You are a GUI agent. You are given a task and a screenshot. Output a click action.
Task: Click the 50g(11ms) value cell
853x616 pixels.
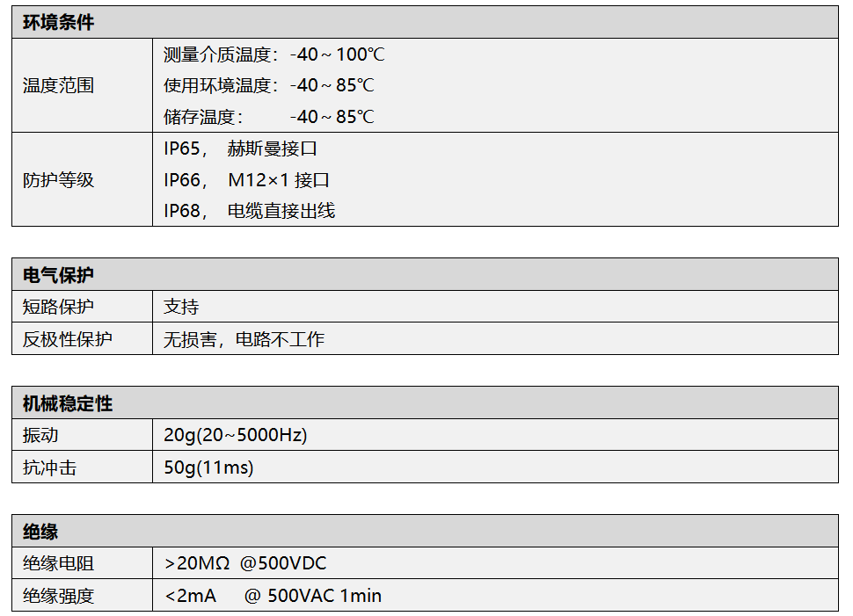pos(208,467)
